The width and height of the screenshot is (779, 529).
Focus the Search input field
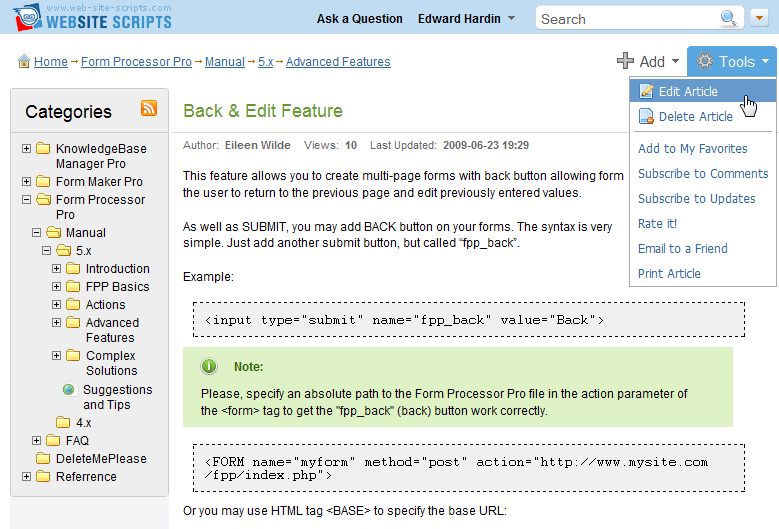(x=628, y=19)
